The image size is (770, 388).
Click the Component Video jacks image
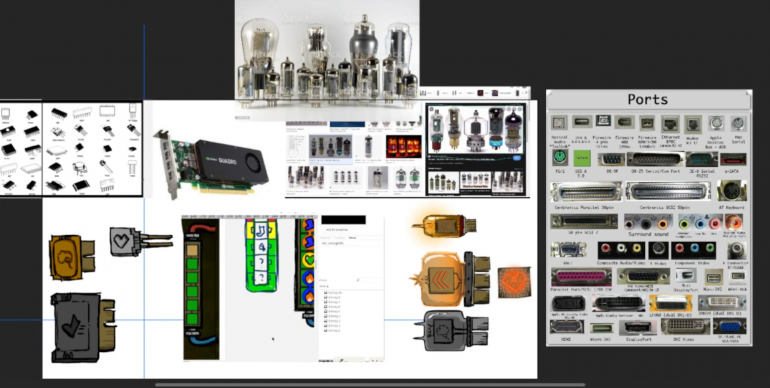693,250
